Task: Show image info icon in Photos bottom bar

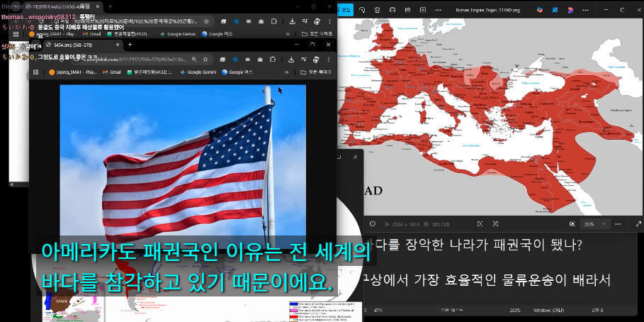Action: coord(373,223)
